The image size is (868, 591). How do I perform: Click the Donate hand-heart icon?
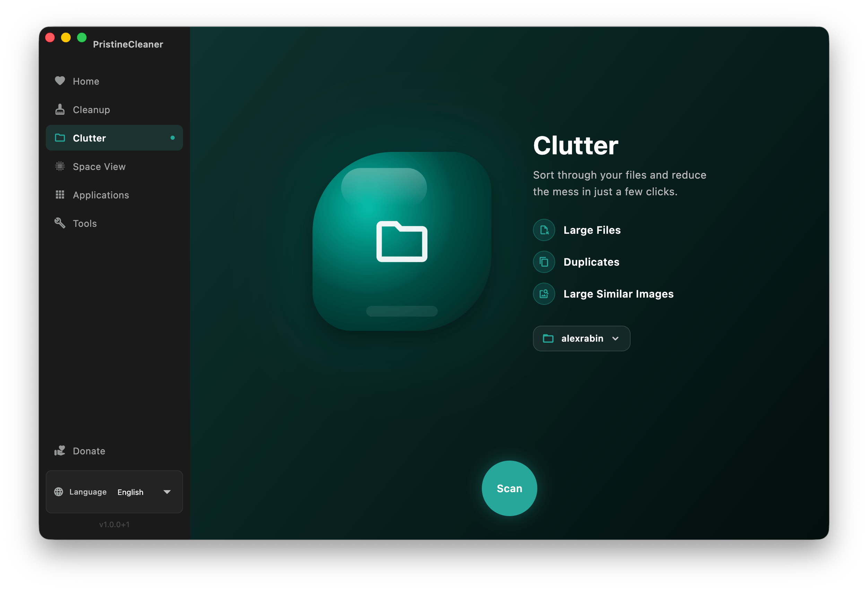coord(60,451)
